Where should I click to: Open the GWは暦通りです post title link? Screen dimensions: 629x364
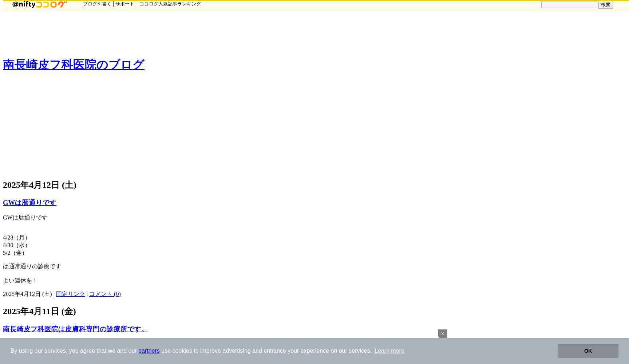(29, 203)
